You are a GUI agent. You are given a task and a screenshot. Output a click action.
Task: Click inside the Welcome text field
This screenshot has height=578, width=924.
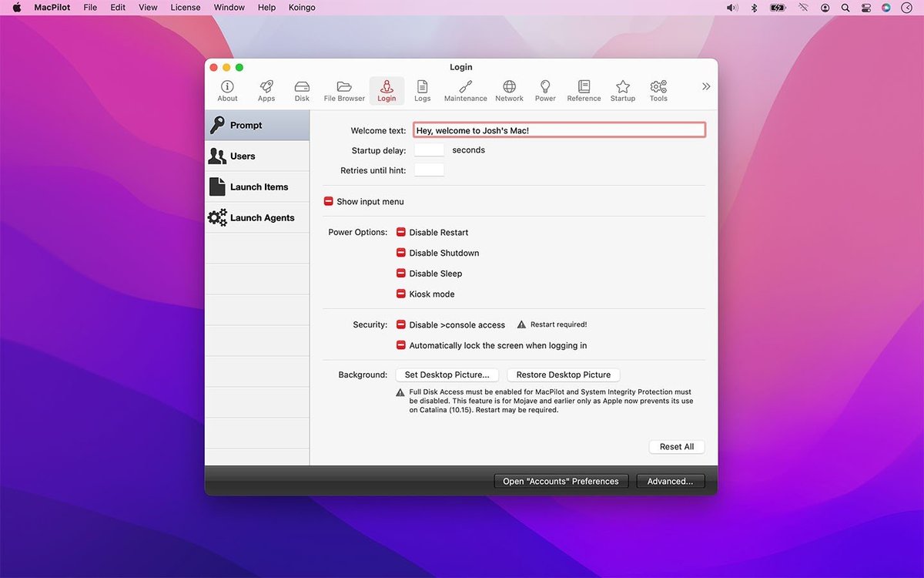[559, 129]
